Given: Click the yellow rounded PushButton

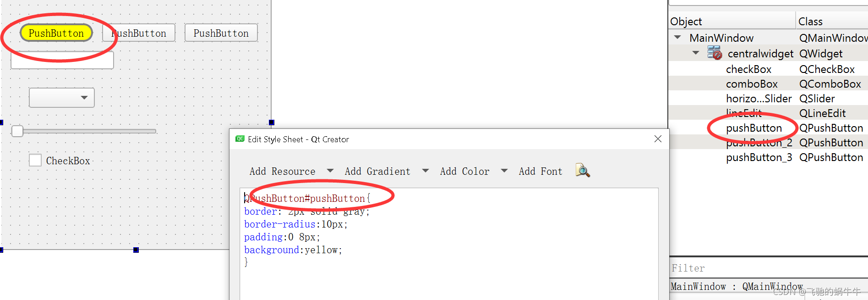Looking at the screenshot, I should 56,33.
